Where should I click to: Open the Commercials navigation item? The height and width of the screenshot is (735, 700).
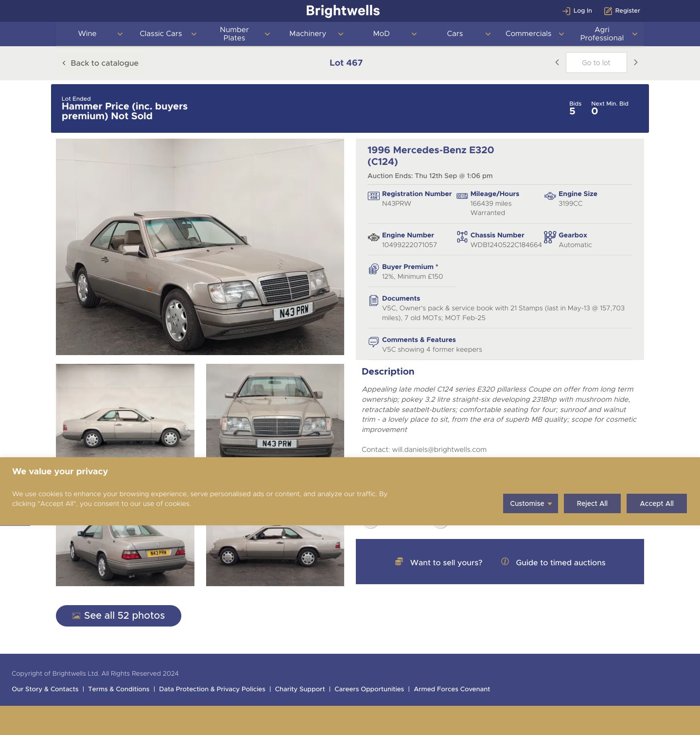528,34
